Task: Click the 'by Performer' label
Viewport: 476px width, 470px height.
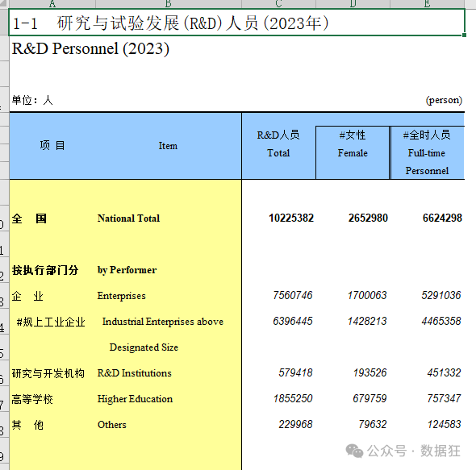Action: tap(127, 270)
